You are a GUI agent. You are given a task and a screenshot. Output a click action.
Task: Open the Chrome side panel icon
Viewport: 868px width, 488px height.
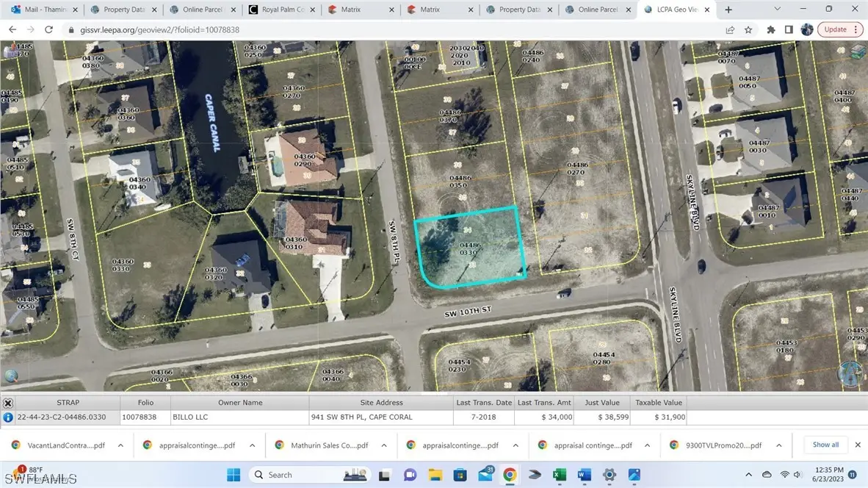tap(789, 29)
